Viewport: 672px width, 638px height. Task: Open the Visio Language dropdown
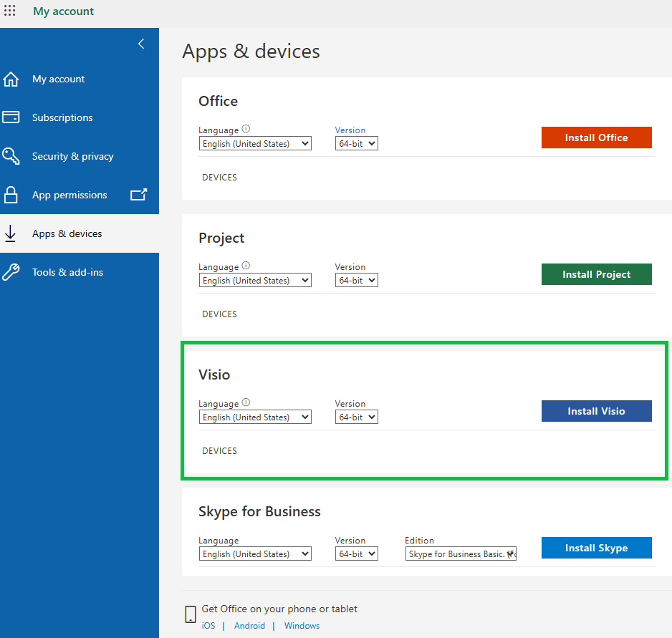255,417
